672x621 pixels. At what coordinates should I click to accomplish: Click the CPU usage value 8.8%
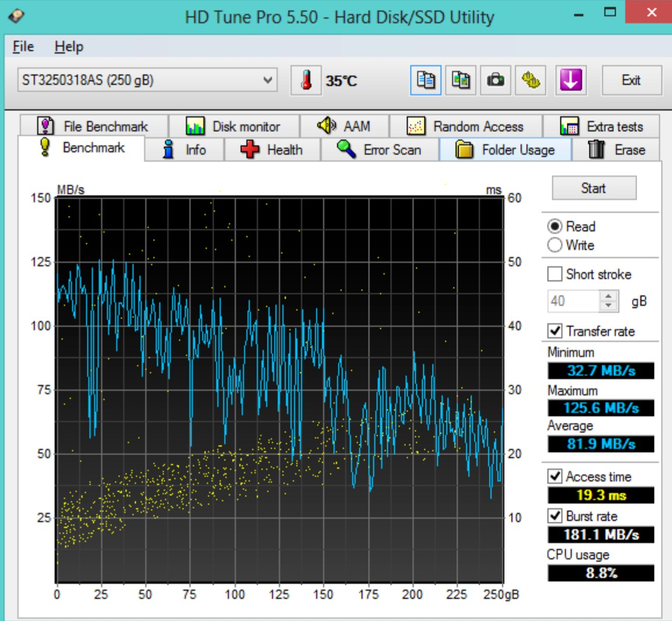601,573
